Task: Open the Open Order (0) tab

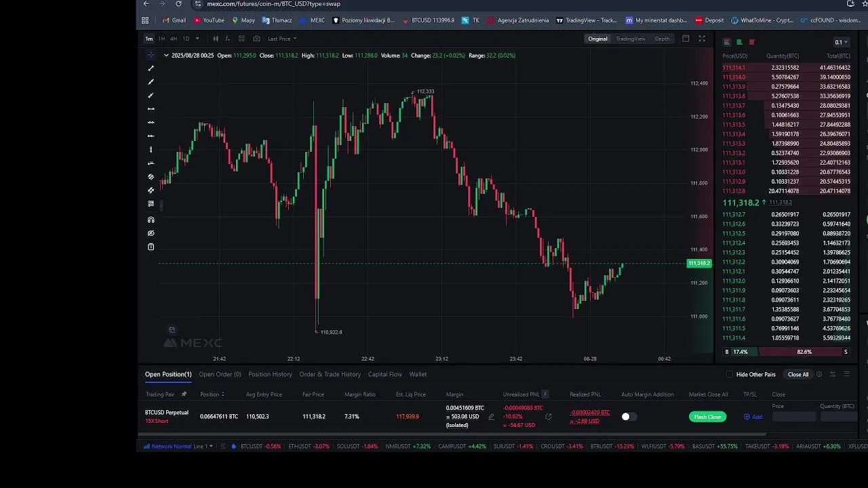Action: [220, 374]
